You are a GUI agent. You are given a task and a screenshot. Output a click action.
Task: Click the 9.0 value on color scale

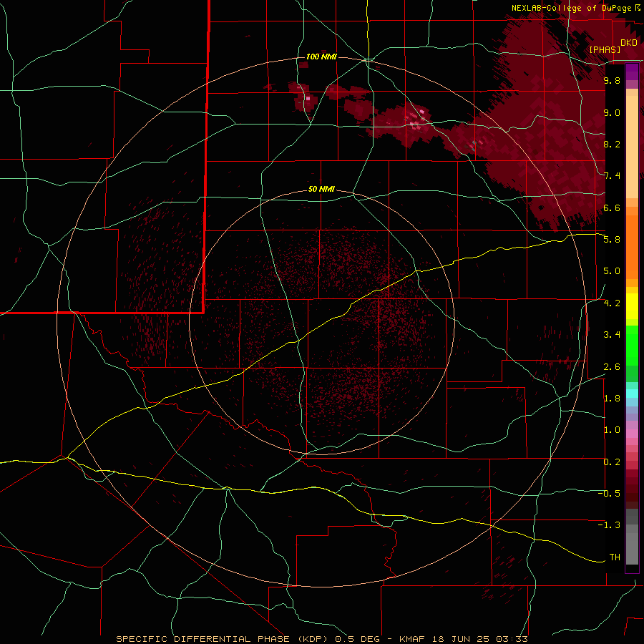point(612,112)
